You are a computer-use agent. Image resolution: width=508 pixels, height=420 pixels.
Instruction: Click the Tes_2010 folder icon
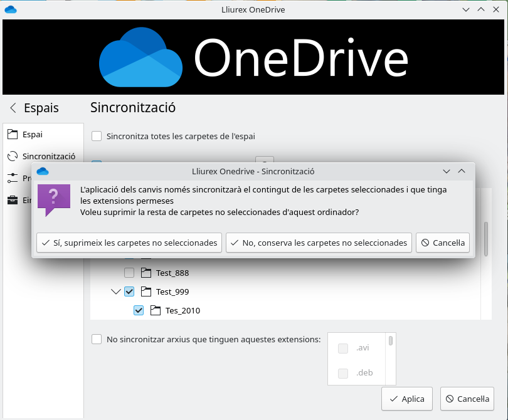pyautogui.click(x=156, y=310)
